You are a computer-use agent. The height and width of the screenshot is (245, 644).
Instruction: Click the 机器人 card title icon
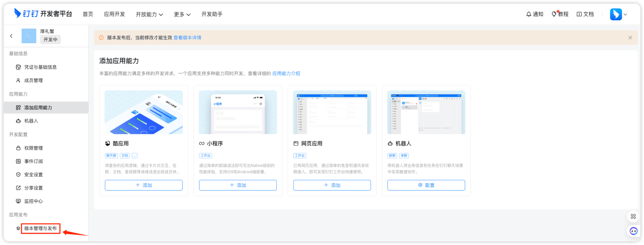(390, 143)
